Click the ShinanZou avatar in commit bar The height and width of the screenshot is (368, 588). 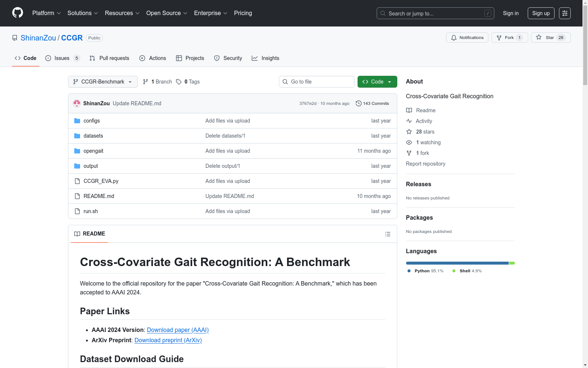(x=76, y=103)
